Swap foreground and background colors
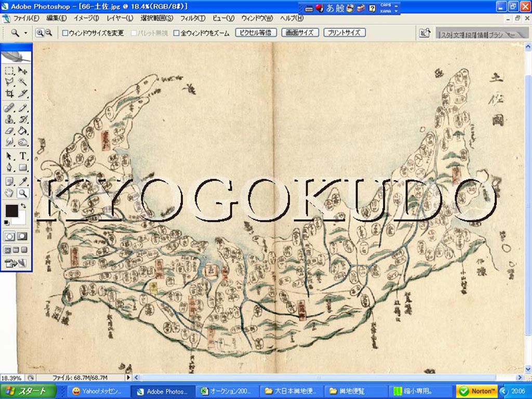This screenshot has width=532, height=399. [23, 206]
